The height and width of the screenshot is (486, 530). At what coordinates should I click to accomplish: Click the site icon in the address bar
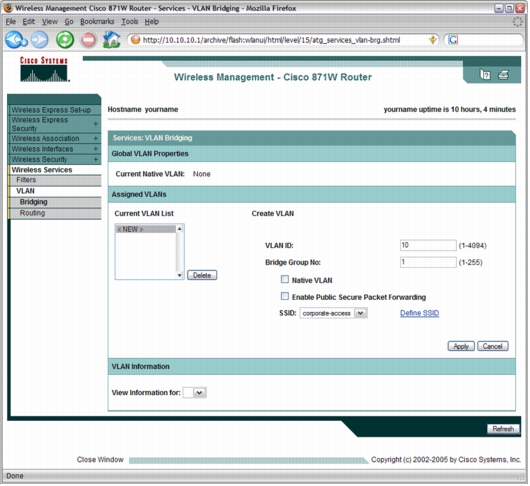pos(135,40)
